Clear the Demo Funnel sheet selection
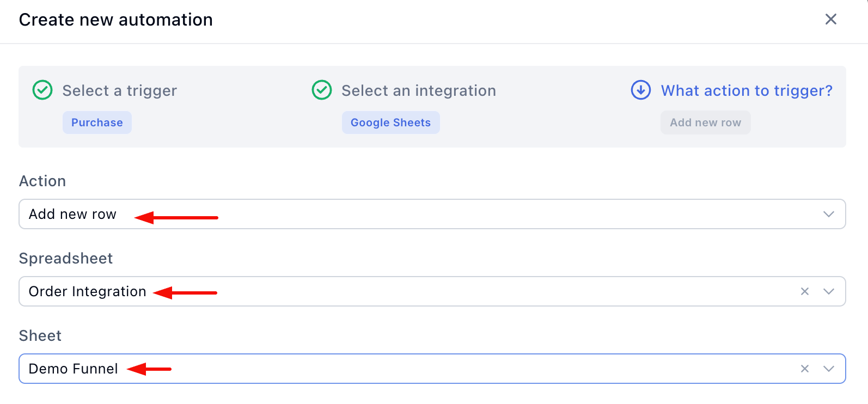Viewport: 868px width, 404px height. [x=804, y=369]
